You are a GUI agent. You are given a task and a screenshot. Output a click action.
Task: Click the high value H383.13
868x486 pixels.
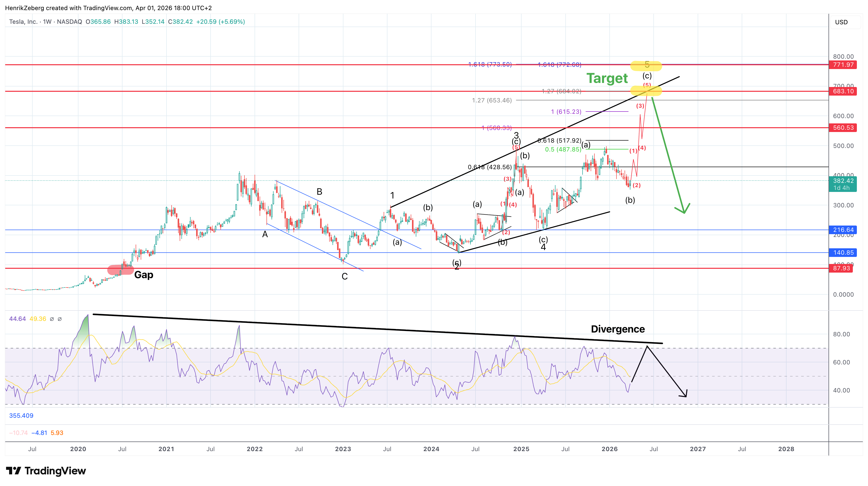click(126, 21)
